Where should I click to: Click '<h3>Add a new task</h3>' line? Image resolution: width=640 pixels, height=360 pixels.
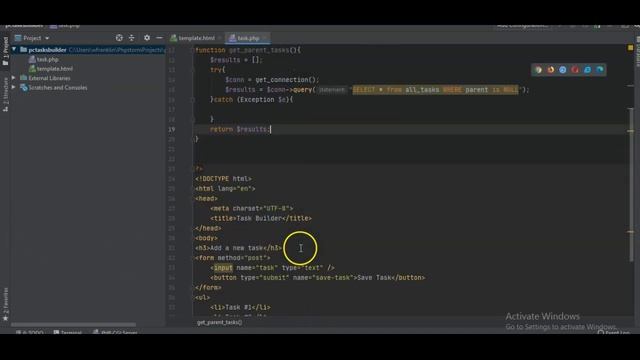(239, 248)
